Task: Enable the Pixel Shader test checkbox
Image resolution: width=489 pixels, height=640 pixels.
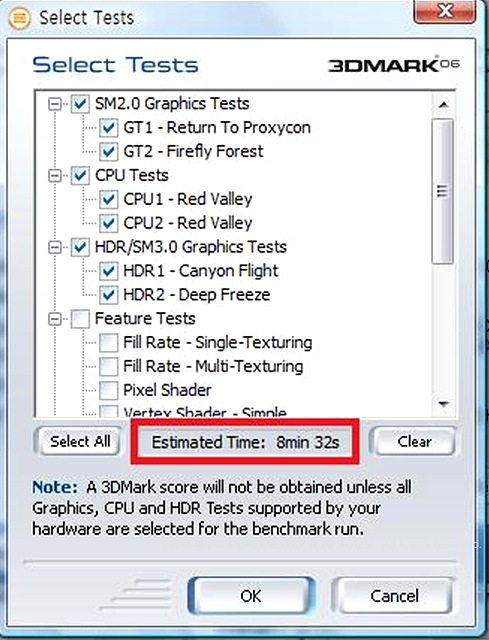Action: 109,390
